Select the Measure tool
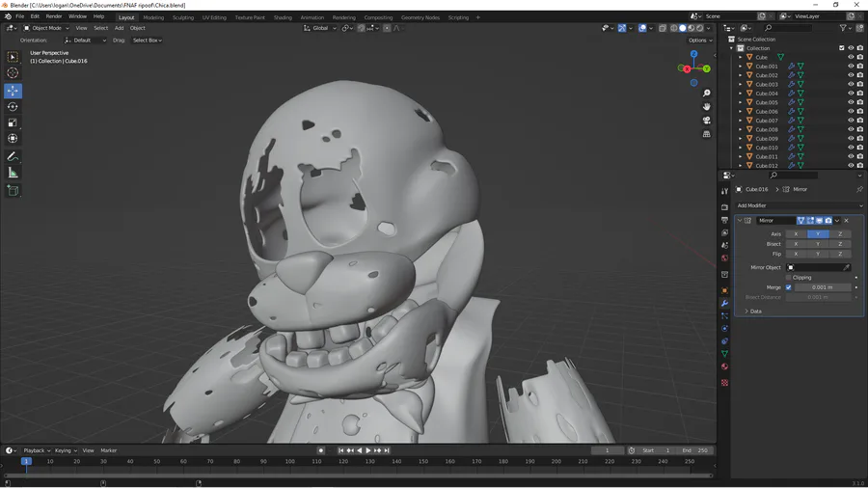The width and height of the screenshot is (868, 488). (13, 174)
